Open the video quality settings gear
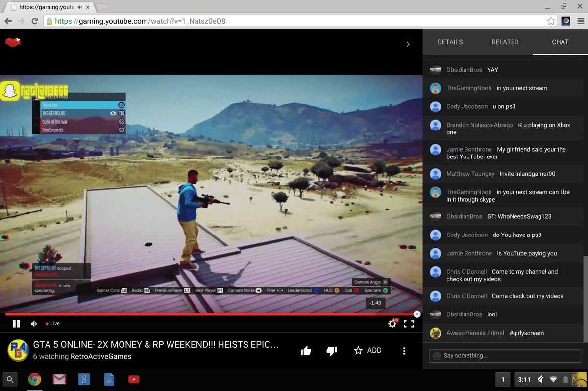 pos(392,323)
